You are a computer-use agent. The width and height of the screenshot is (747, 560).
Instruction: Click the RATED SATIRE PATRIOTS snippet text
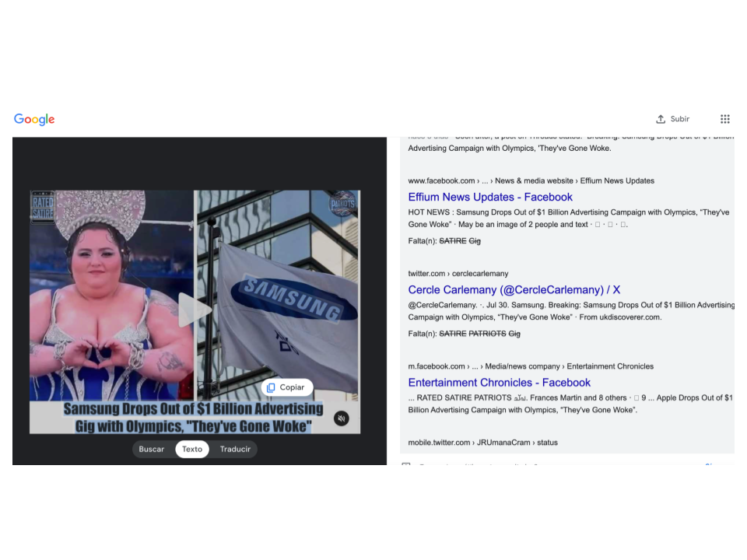[570, 404]
